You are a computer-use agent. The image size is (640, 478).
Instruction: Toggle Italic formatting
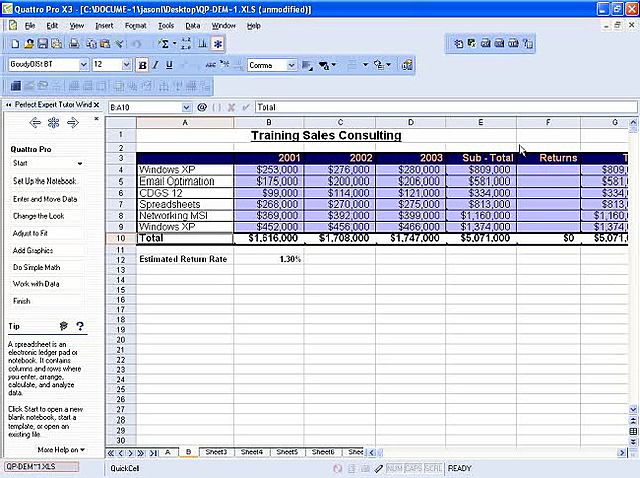click(x=156, y=65)
